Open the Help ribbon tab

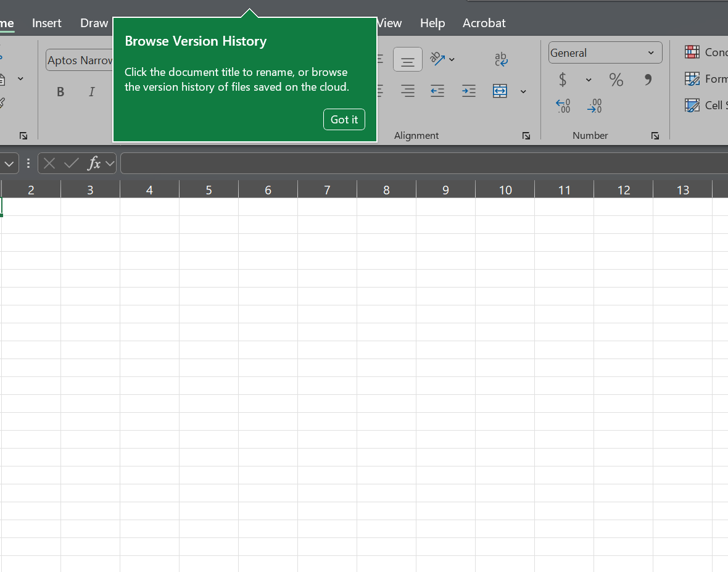coord(432,23)
